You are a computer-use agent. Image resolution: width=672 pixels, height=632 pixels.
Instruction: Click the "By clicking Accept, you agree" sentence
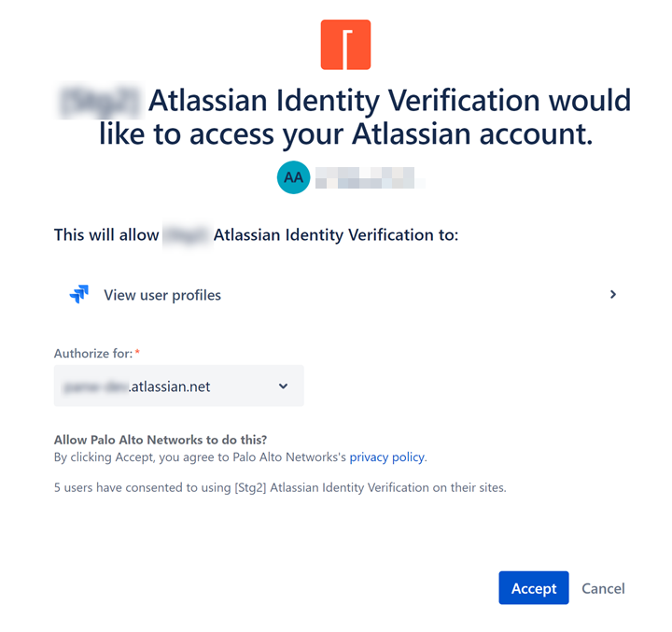pyautogui.click(x=201, y=457)
